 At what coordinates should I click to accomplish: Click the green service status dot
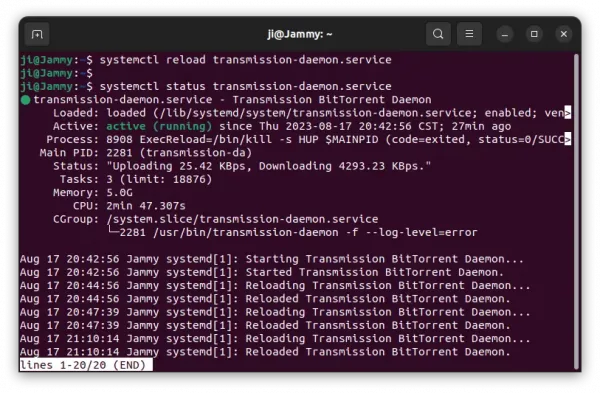tap(26, 100)
